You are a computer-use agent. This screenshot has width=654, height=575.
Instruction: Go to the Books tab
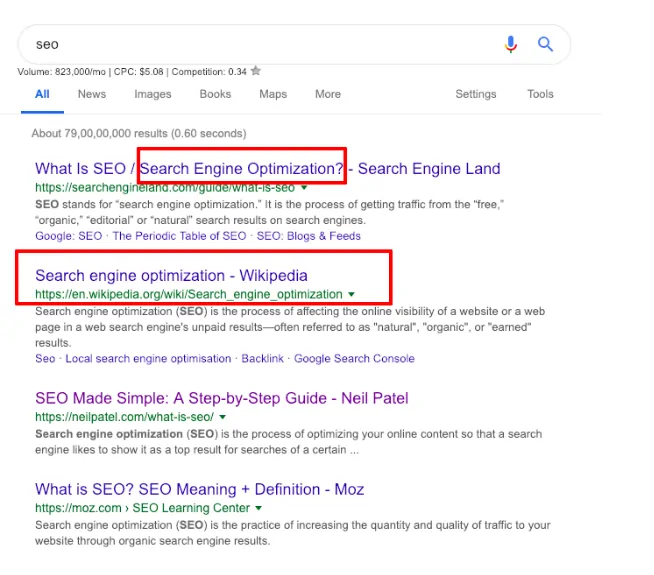point(215,94)
